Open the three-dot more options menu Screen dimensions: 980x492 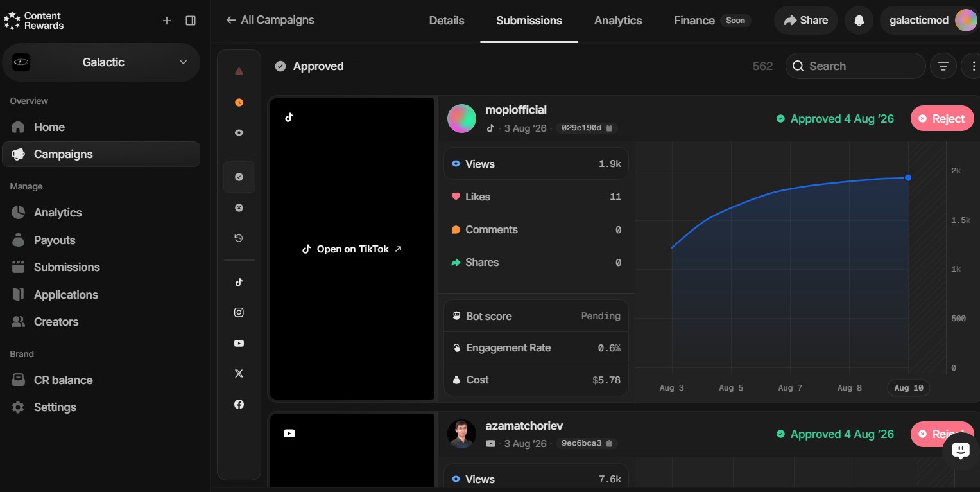point(973,66)
